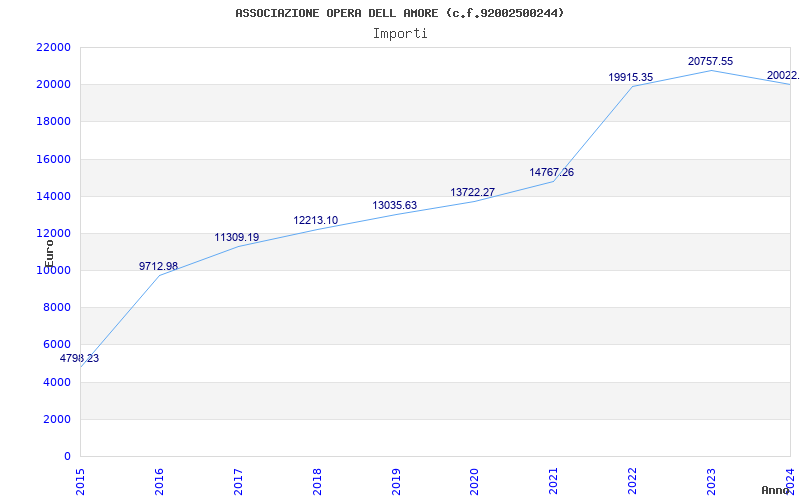The image size is (800, 500).
Task: Click the x-axis year 2018
Action: pos(317,481)
